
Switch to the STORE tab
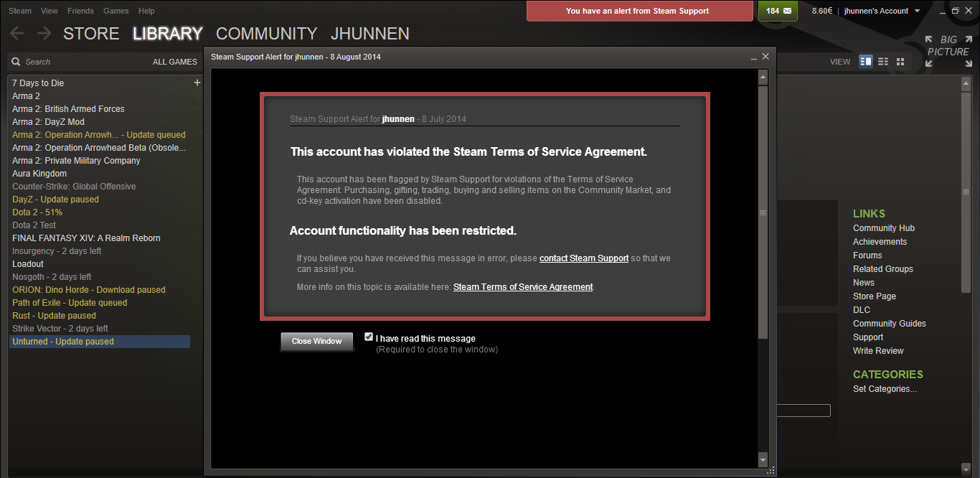coord(91,34)
